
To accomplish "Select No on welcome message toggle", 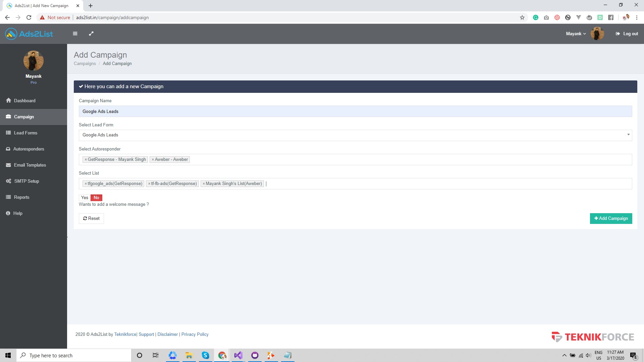I will [96, 198].
